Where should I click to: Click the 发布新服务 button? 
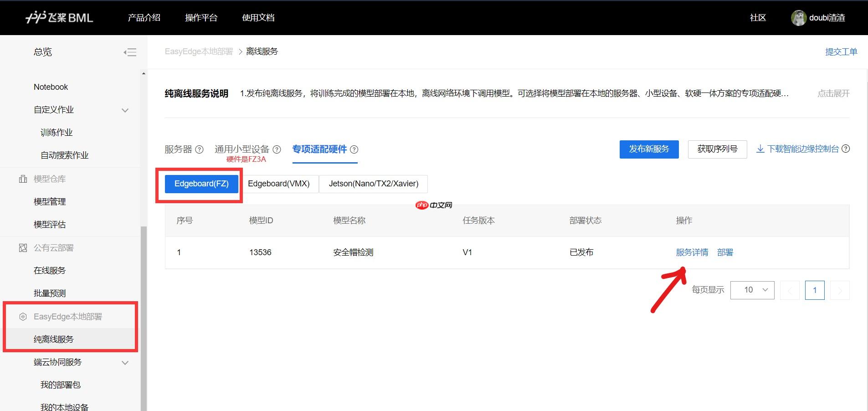coord(649,149)
